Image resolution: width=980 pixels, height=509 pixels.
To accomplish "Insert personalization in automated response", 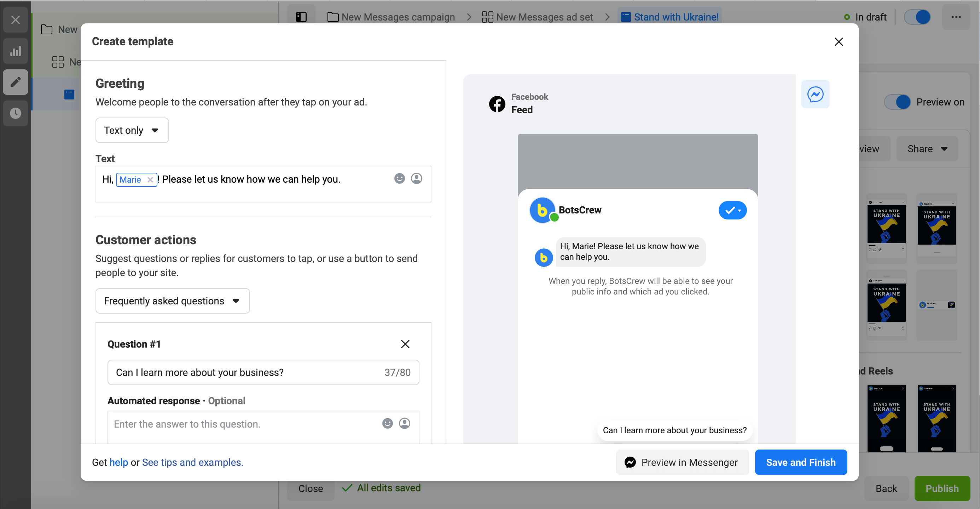I will click(404, 423).
